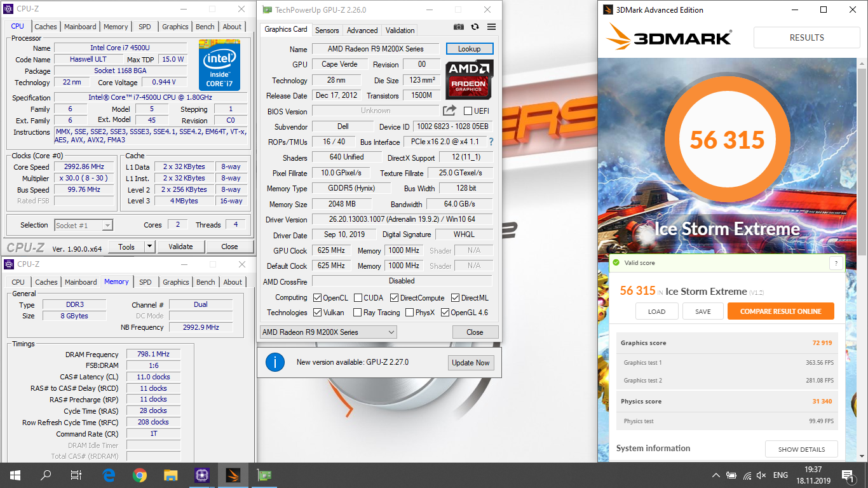The width and height of the screenshot is (868, 488).
Task: Open GPU-Z hamburger menu icon
Action: click(491, 27)
